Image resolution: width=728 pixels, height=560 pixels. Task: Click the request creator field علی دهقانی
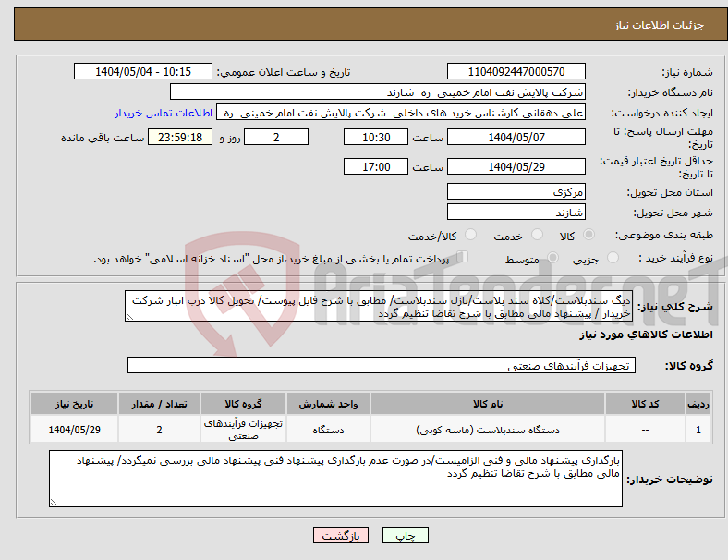[x=401, y=113]
